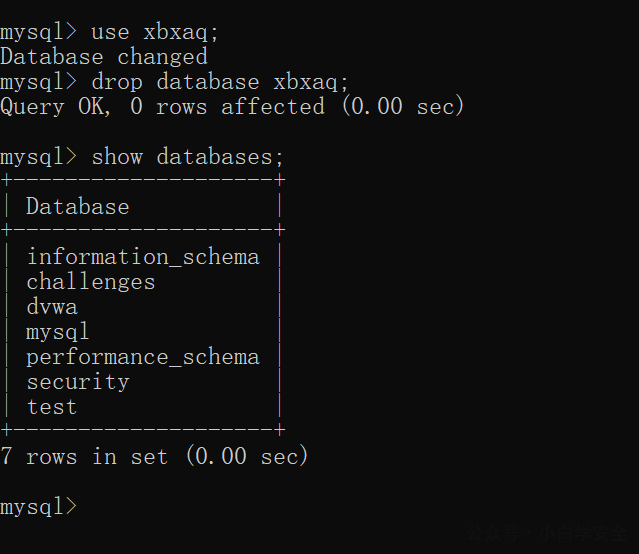Click the 'drop database xbxaq;' command

pyautogui.click(x=220, y=82)
